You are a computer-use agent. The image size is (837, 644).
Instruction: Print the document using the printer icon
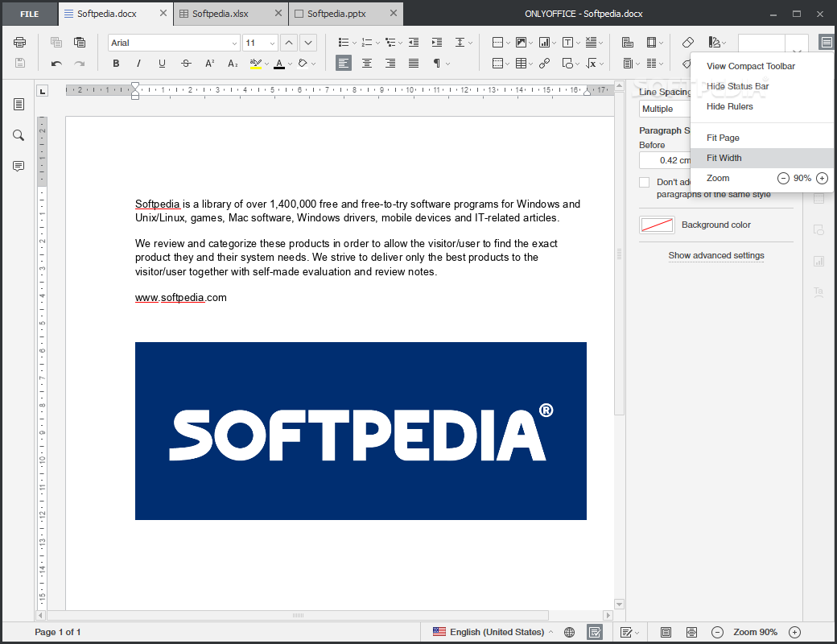pos(20,42)
